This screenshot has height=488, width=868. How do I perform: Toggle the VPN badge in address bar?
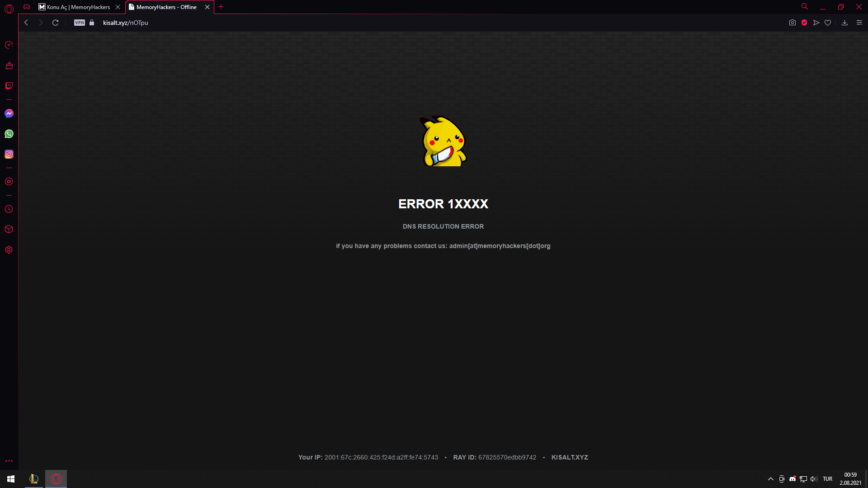80,23
